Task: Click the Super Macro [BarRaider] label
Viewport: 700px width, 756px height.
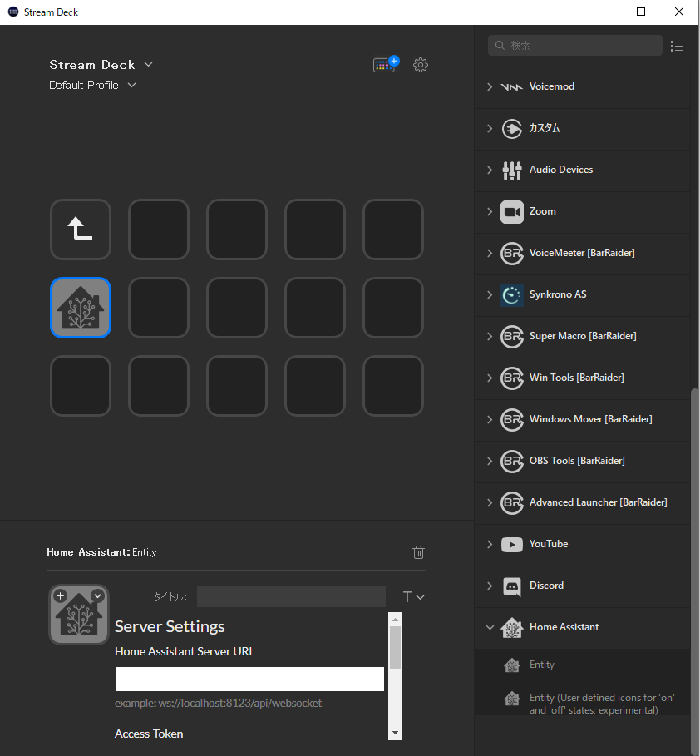Action: (583, 336)
